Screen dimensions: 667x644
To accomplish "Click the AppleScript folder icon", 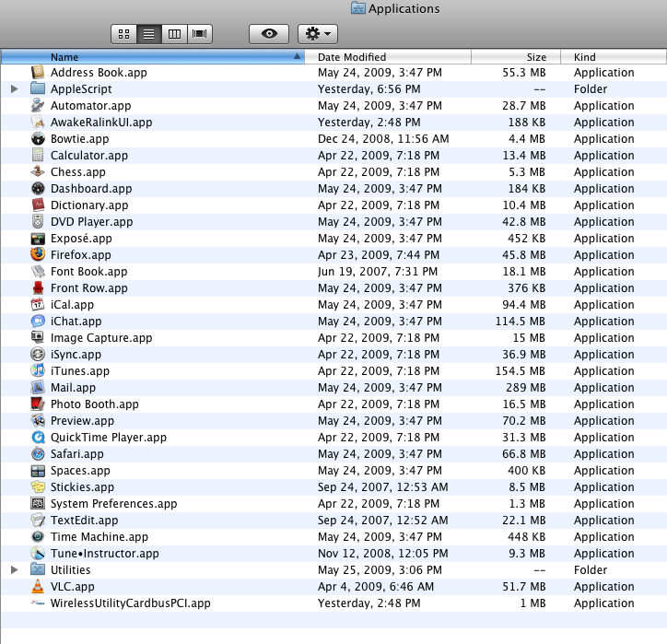I will click(x=38, y=88).
